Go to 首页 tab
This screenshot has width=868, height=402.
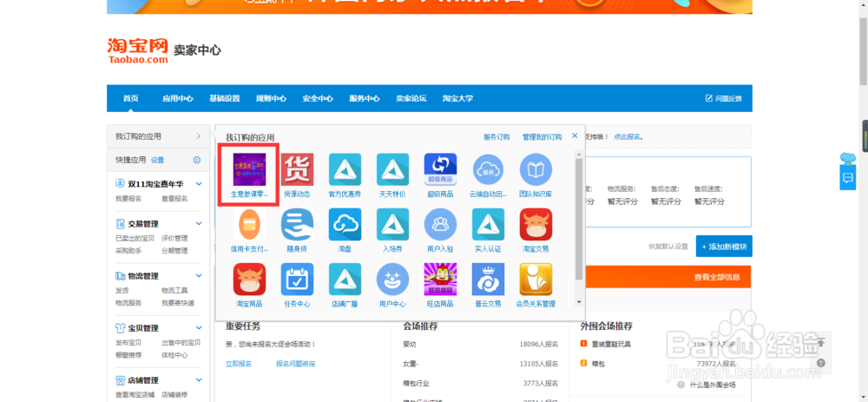tap(131, 99)
